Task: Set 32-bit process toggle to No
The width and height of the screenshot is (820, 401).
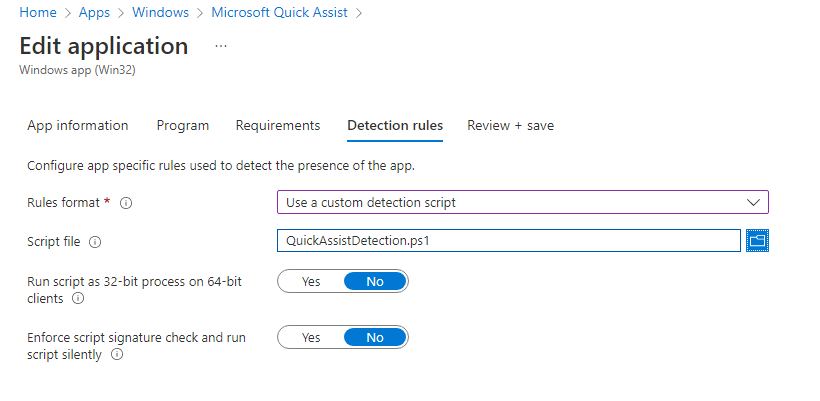Action: [x=375, y=282]
